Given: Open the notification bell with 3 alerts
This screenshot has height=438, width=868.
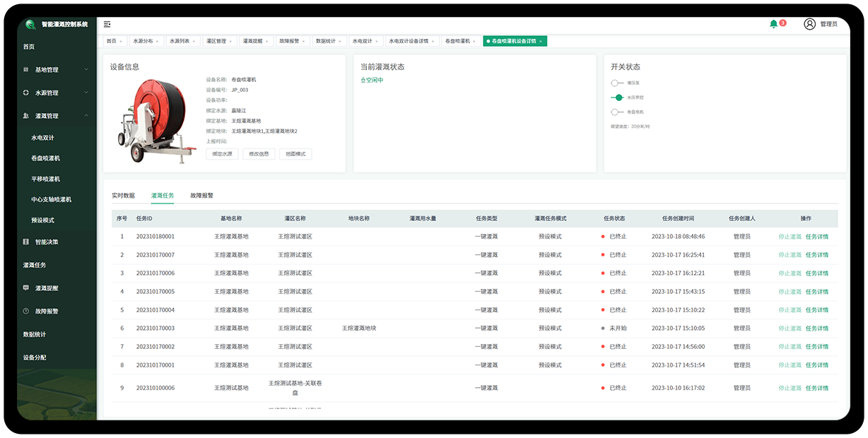Looking at the screenshot, I should tap(773, 24).
